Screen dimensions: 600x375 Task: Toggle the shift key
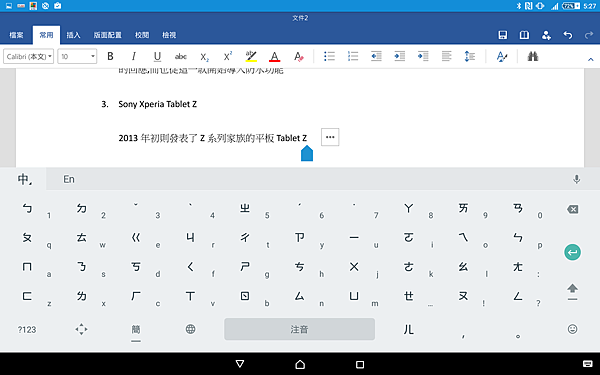(x=572, y=292)
